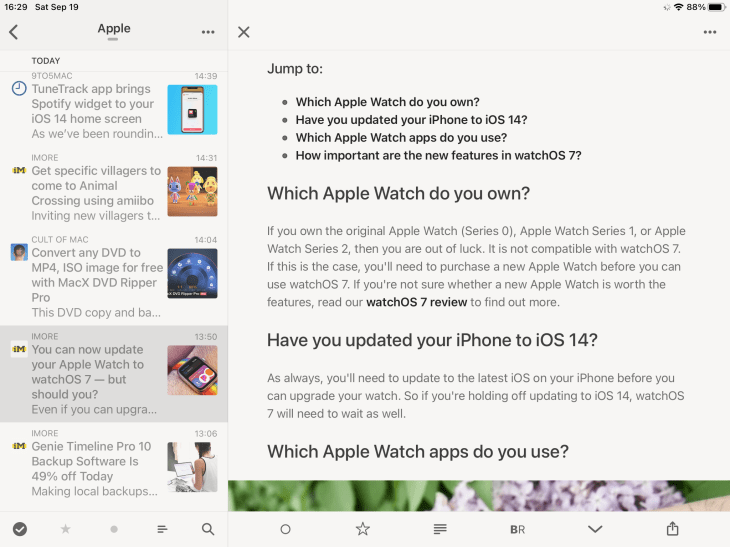730x547 pixels.
Task: Jump to 'Have you updated your iPhone to iOS 14?'
Action: (412, 120)
